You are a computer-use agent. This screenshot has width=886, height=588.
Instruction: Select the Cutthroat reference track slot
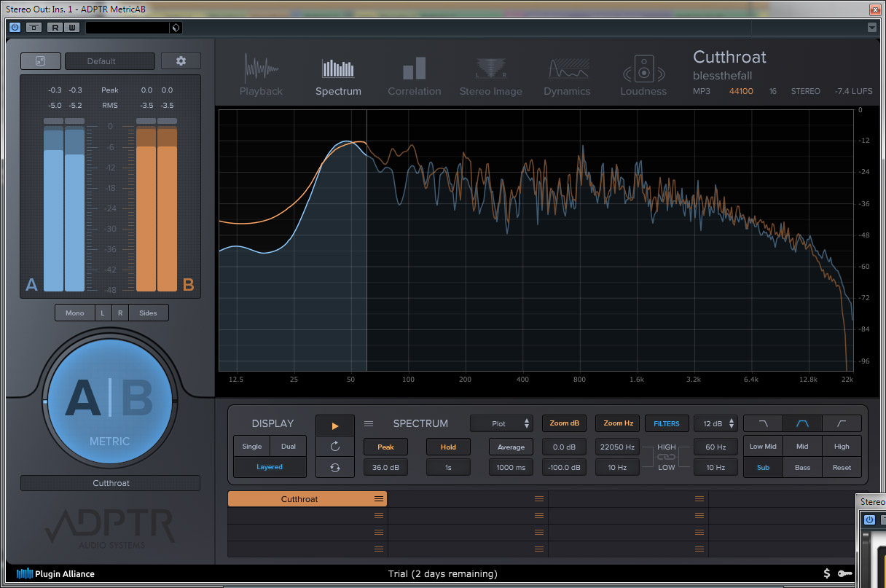pos(307,499)
